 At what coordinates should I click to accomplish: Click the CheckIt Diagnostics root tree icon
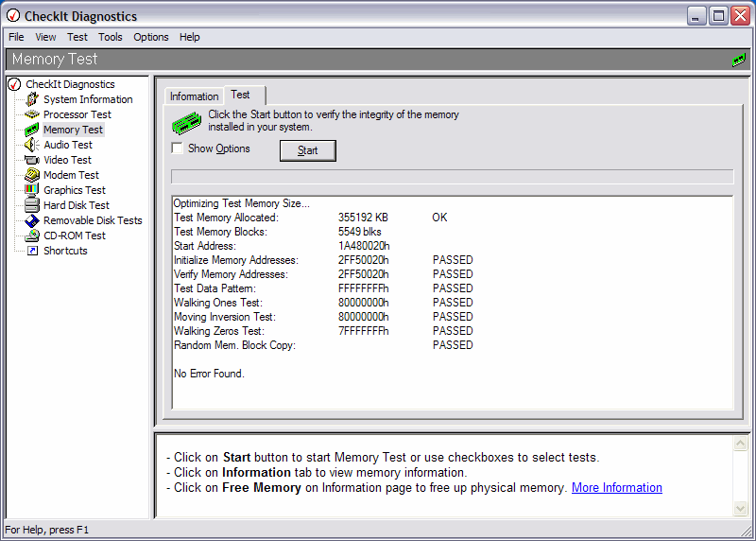tap(14, 84)
